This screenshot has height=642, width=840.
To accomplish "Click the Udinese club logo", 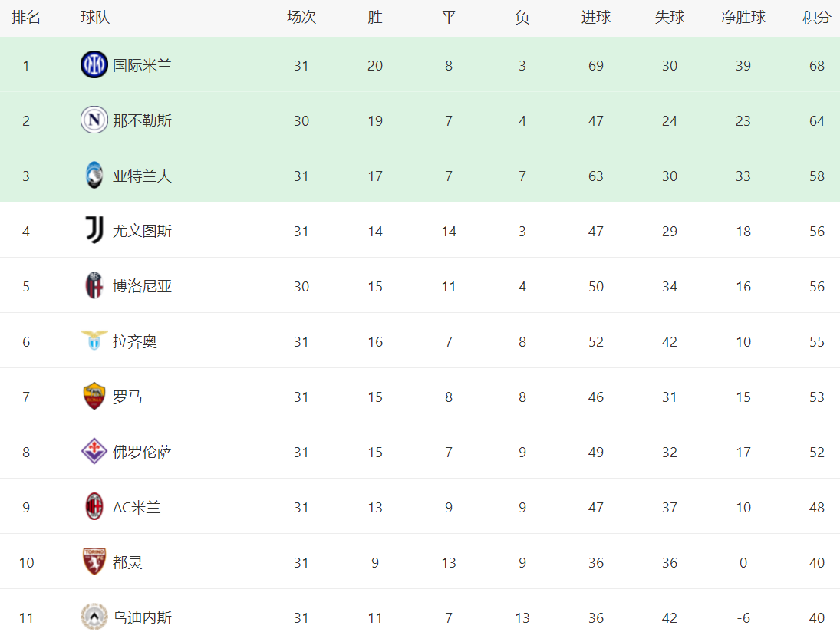I will pyautogui.click(x=94, y=616).
